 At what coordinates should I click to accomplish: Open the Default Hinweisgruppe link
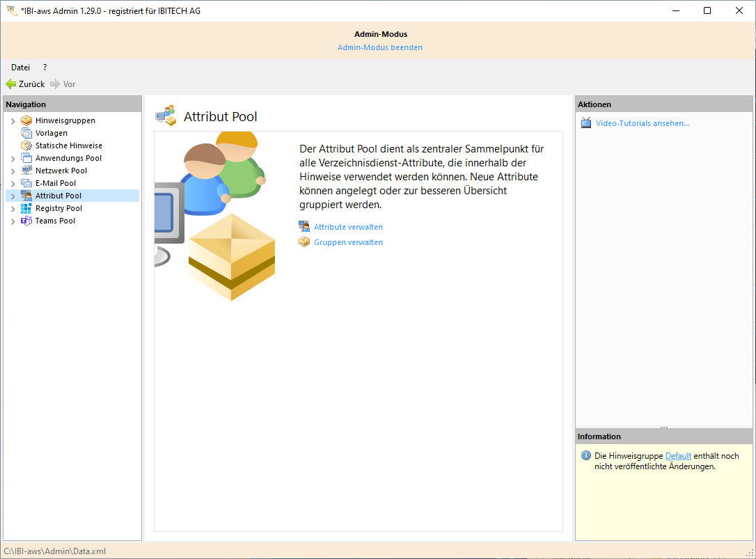click(678, 456)
